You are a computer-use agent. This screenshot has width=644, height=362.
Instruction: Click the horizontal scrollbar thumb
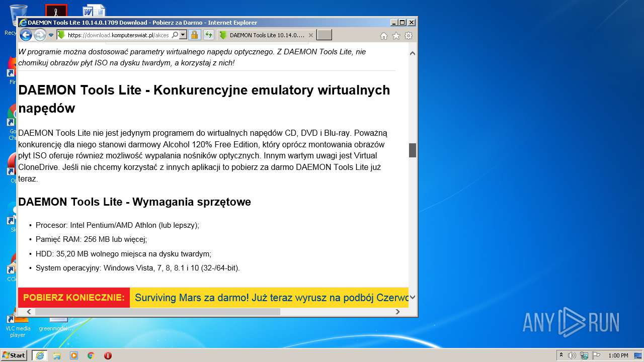point(157,312)
